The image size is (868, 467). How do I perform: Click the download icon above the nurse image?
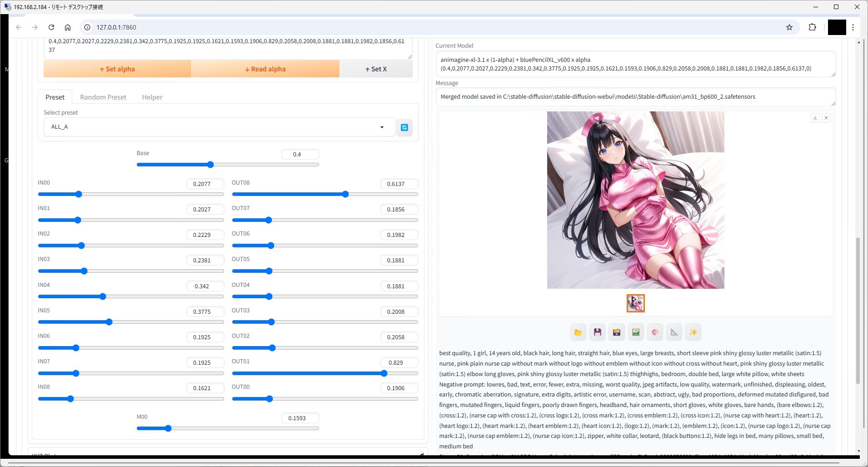(816, 118)
